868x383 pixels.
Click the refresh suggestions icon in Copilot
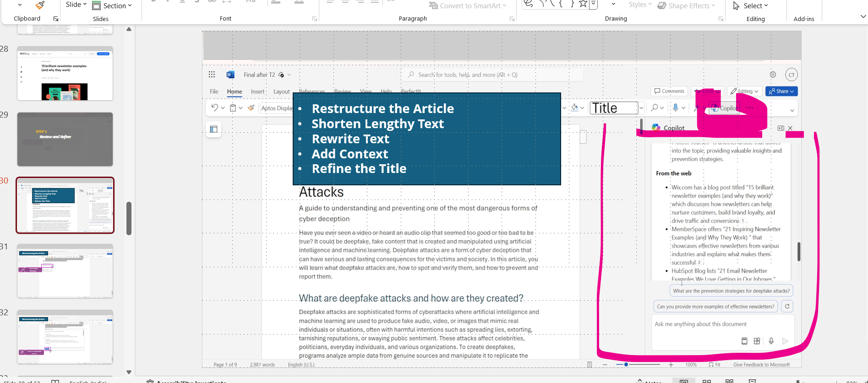[x=787, y=307]
